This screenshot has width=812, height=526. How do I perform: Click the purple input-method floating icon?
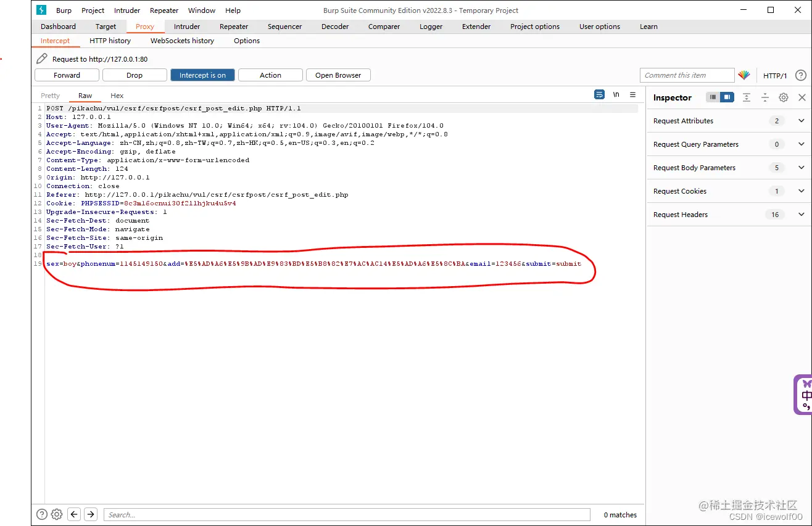point(803,395)
